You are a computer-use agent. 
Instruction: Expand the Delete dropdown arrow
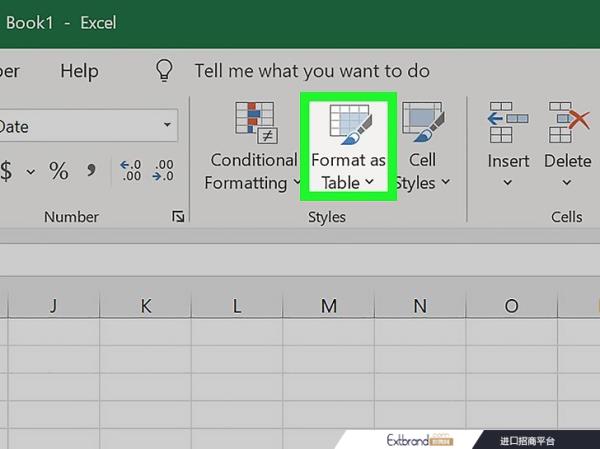coord(567,183)
